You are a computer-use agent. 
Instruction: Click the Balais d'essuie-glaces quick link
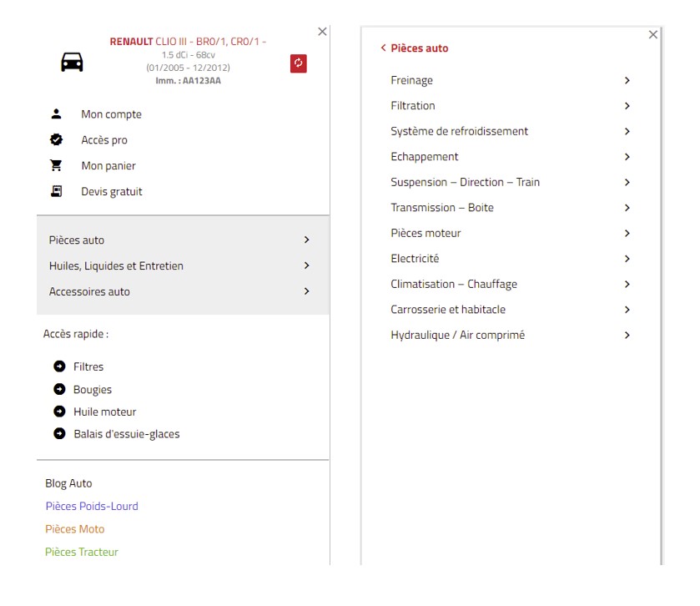(127, 434)
